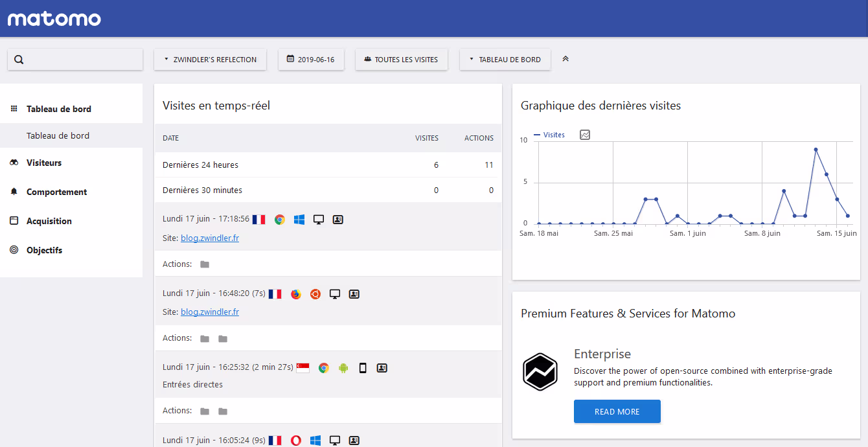Open the 2019-06-16 date picker
Viewport: 868px width, 447px height.
click(x=311, y=60)
